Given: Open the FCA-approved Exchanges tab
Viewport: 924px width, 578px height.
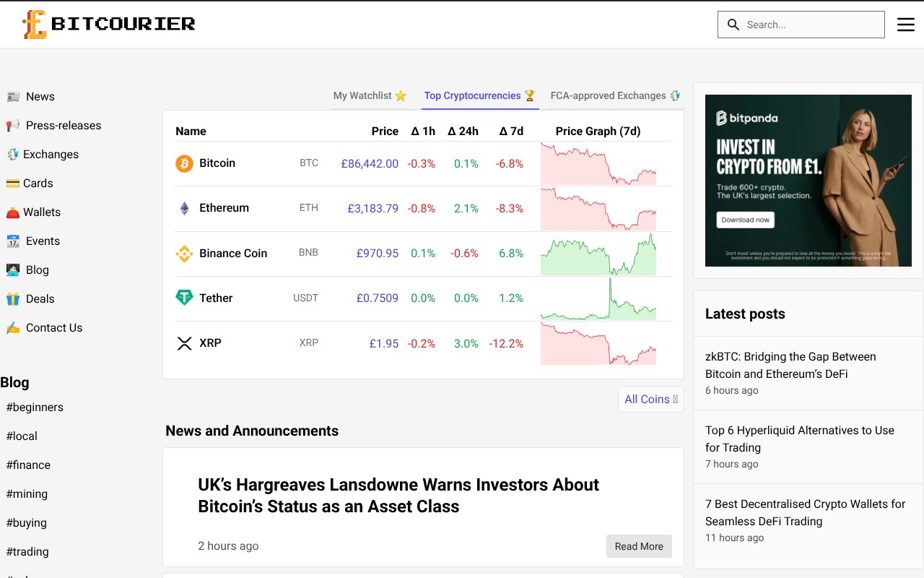Looking at the screenshot, I should 614,95.
